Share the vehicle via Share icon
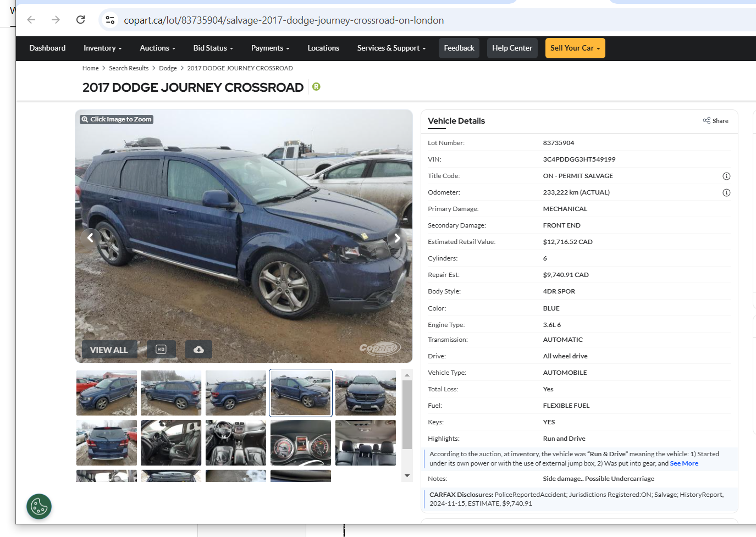Screen dimensions: 756x537 pyautogui.click(x=715, y=121)
